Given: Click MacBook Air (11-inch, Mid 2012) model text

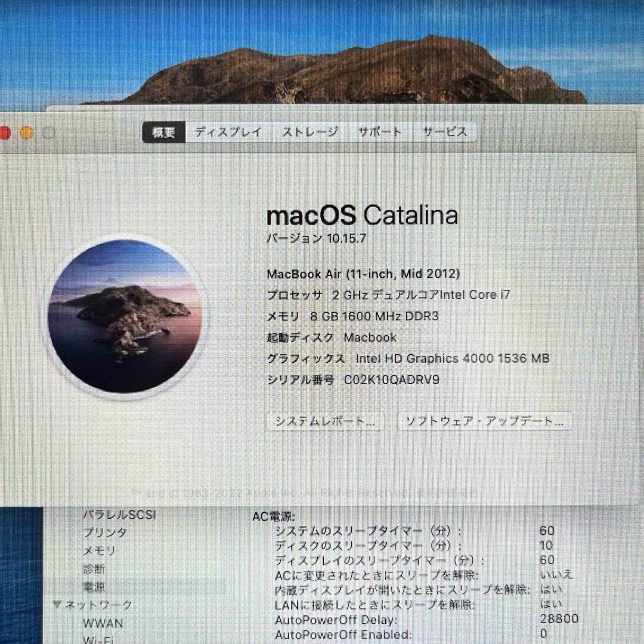Looking at the screenshot, I should [x=364, y=274].
